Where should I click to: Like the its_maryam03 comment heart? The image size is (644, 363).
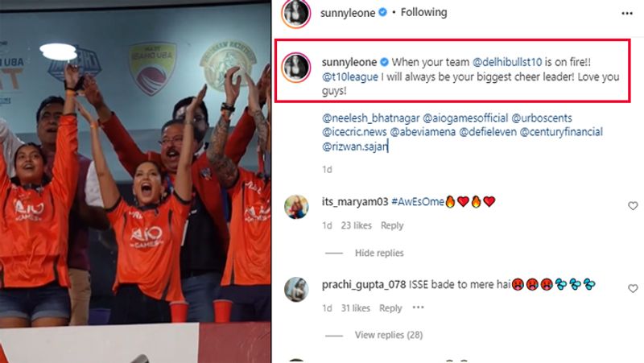(633, 206)
